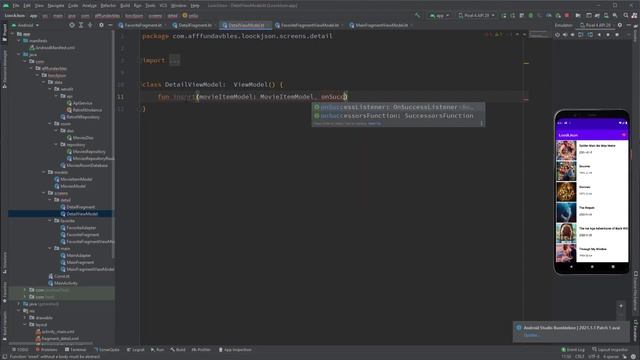Click the emulator Power button icon
Image resolution: width=640 pixels, height=360 pixels.
click(x=557, y=35)
